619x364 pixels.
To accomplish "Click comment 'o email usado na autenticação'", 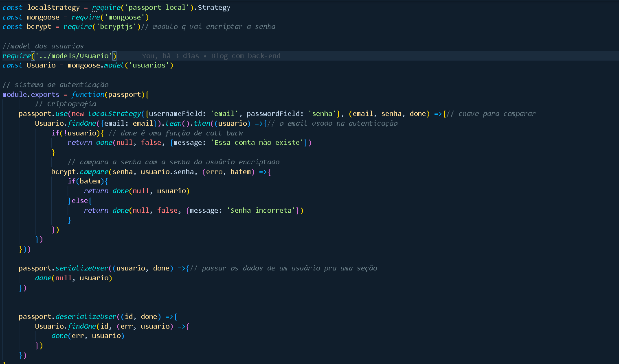I will point(332,123).
